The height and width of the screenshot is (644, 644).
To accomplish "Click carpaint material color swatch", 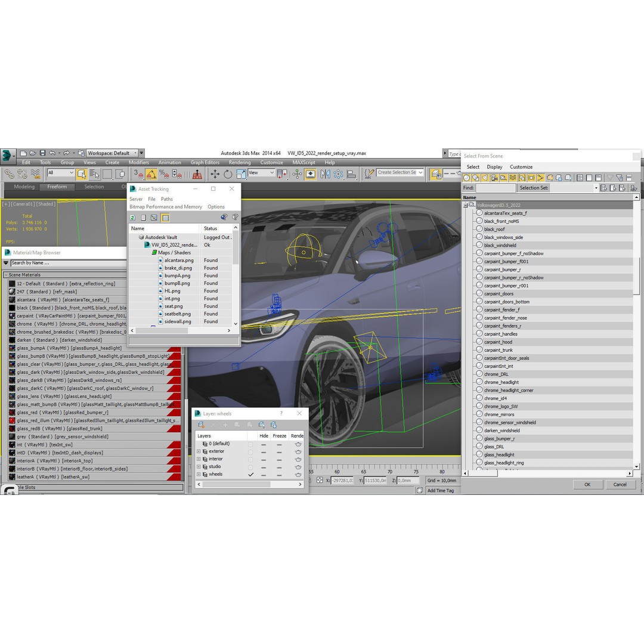I will pos(12,316).
